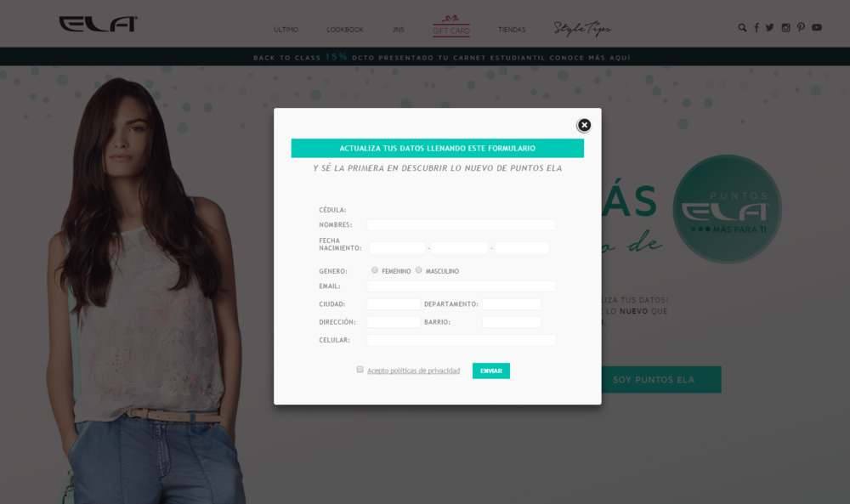Open the Style Tips header link
Screen dimensions: 850x504
point(582,28)
